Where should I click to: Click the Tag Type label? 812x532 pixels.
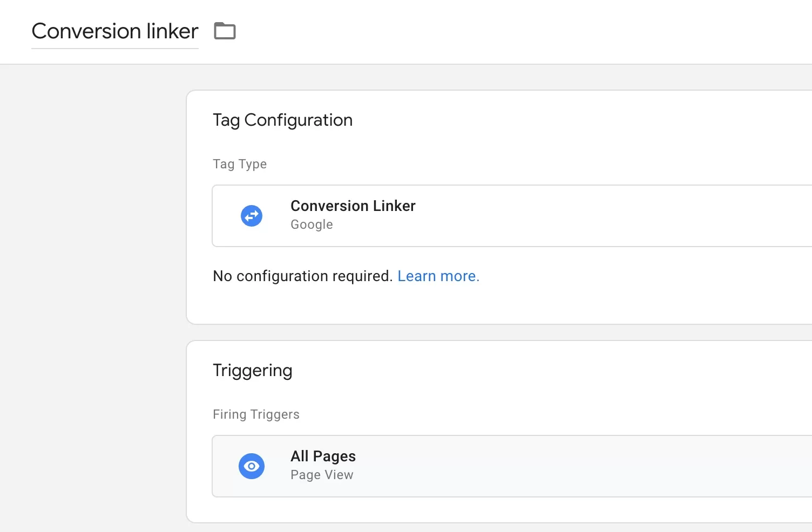point(240,164)
